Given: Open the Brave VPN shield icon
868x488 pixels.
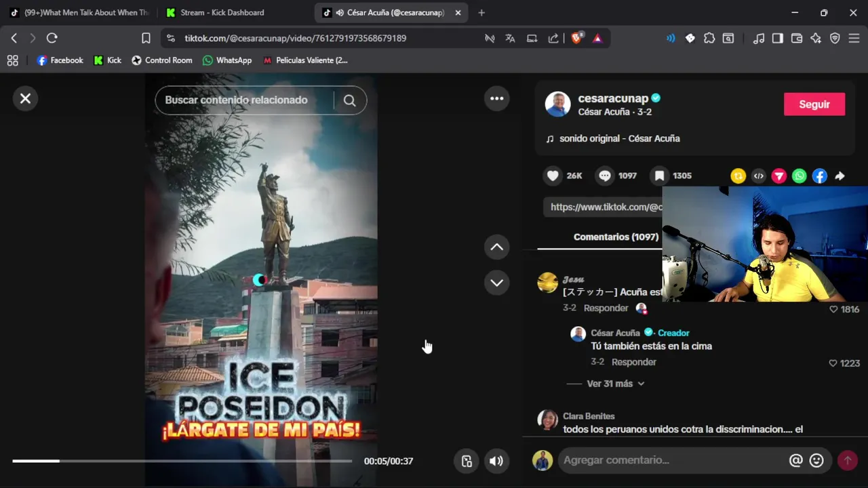Looking at the screenshot, I should pos(835,38).
